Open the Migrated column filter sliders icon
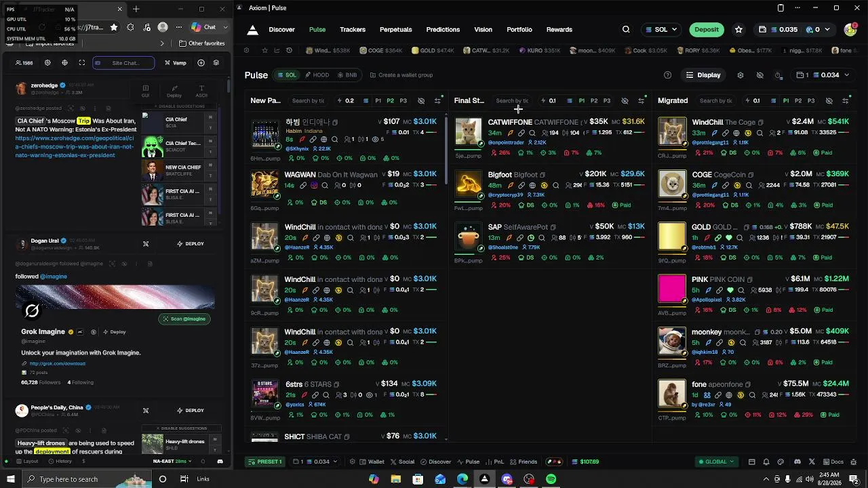The image size is (868, 488). 845,101
